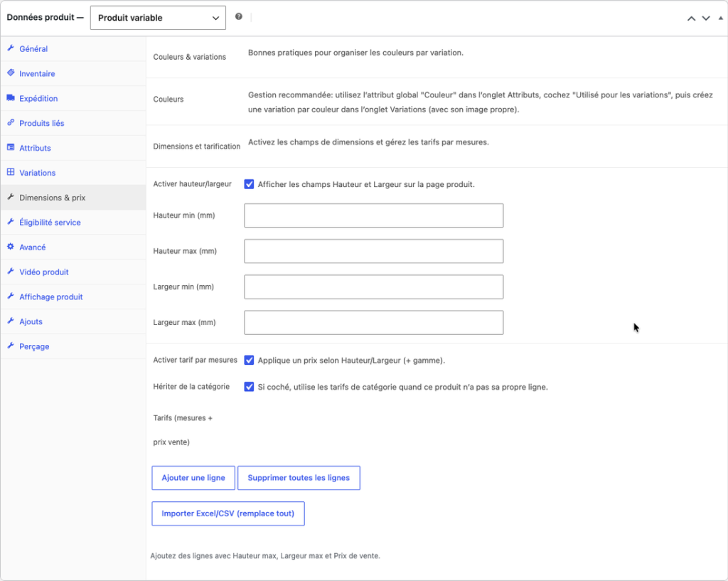This screenshot has width=728, height=581.
Task: Click Importer Excel/CSV (remplace tout) button
Action: coord(228,513)
